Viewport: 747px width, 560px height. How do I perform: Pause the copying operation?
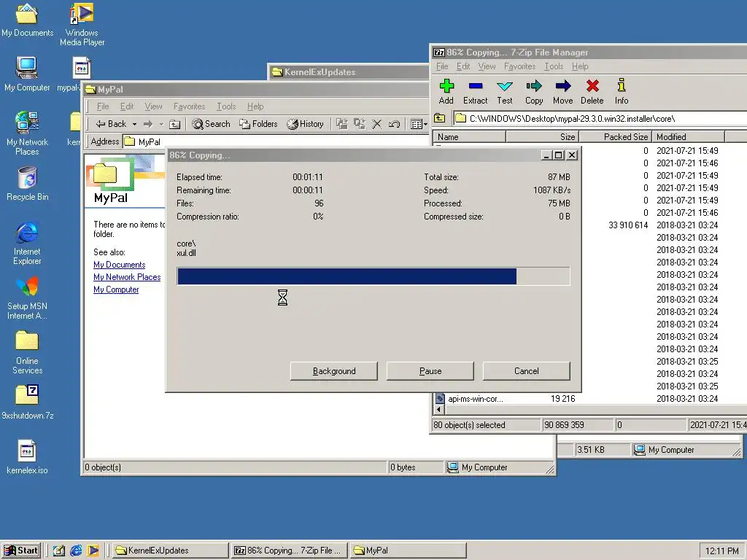430,371
